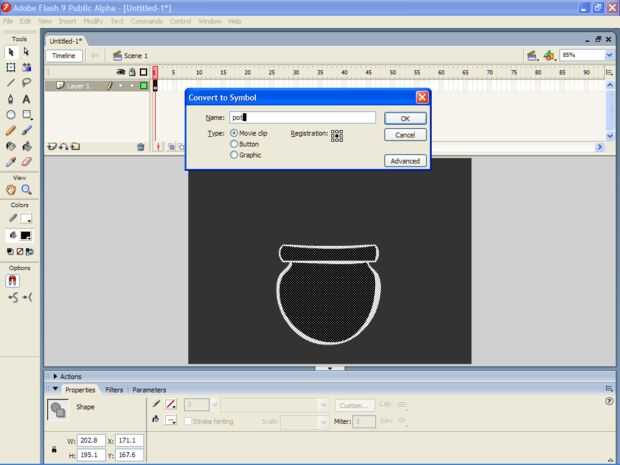Collapse the Properties panel triangle
Viewport: 620px width, 465px height.
[55, 389]
